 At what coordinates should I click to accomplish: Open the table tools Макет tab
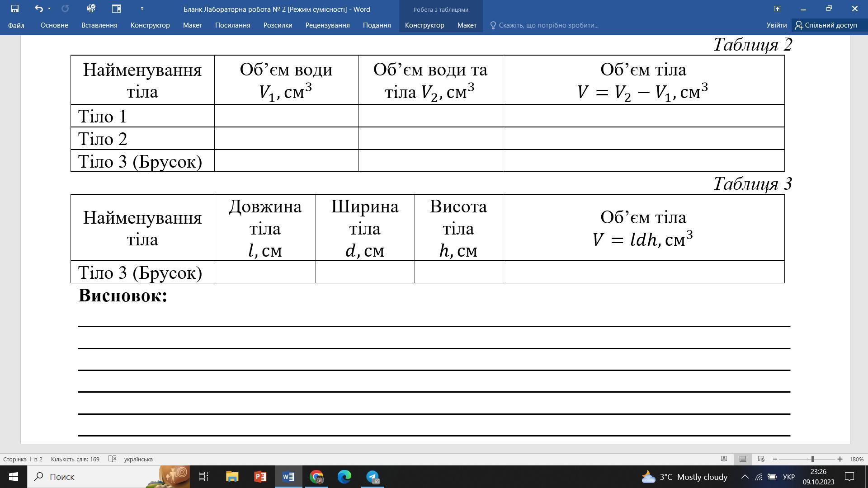[467, 25]
